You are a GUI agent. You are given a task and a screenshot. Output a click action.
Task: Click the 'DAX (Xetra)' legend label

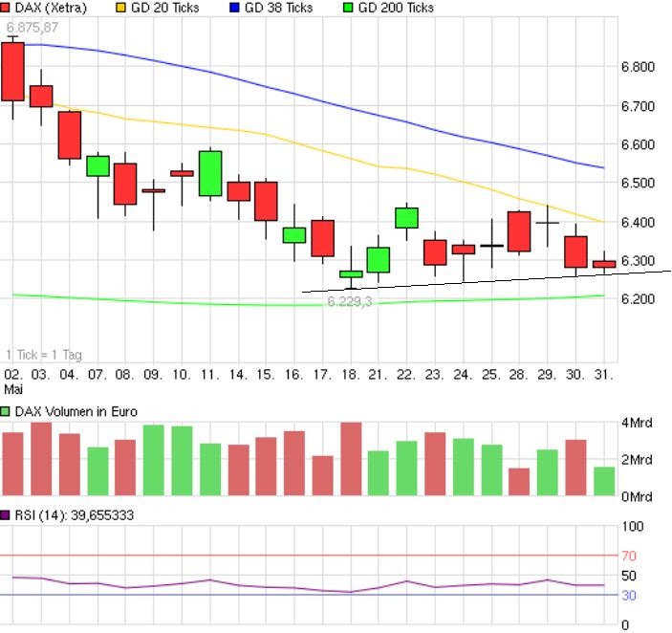click(x=51, y=8)
